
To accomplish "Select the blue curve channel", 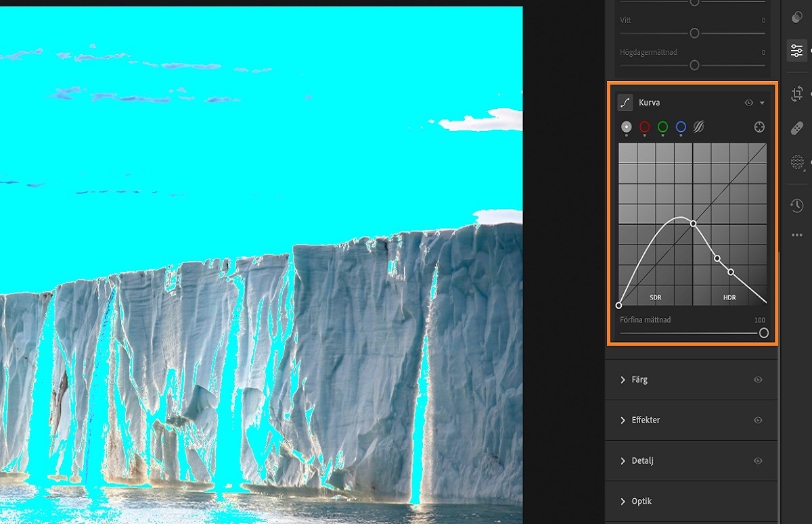I will pos(681,126).
